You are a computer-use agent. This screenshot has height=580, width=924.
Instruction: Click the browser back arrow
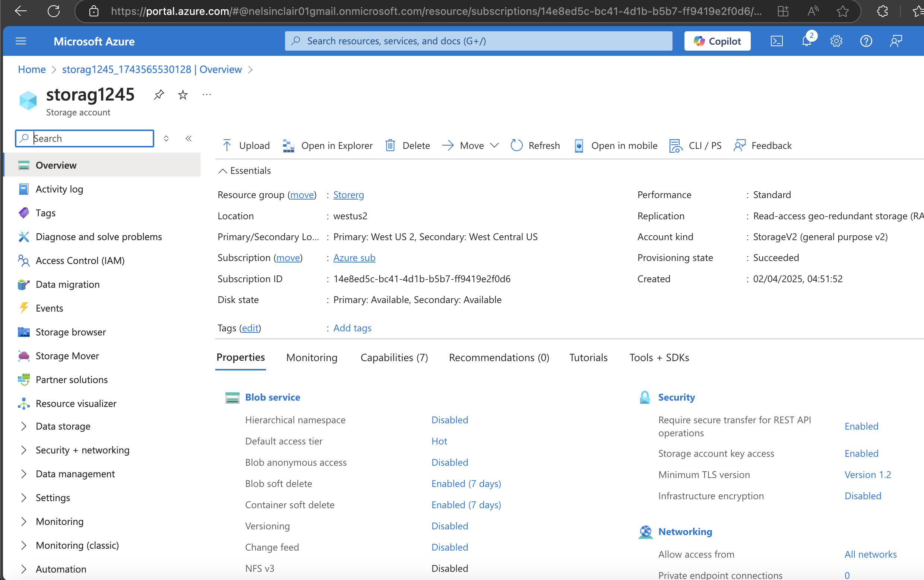[x=21, y=11]
